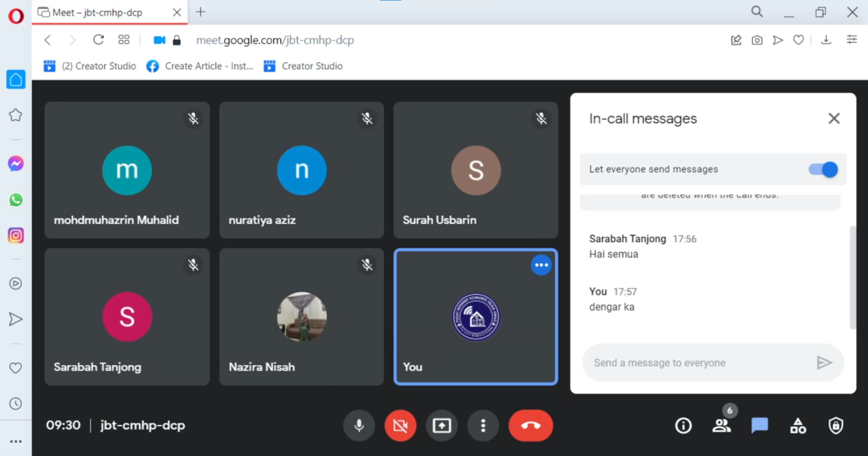Open the (2) Creator Studio bookmark
The image size is (868, 456).
coord(90,66)
